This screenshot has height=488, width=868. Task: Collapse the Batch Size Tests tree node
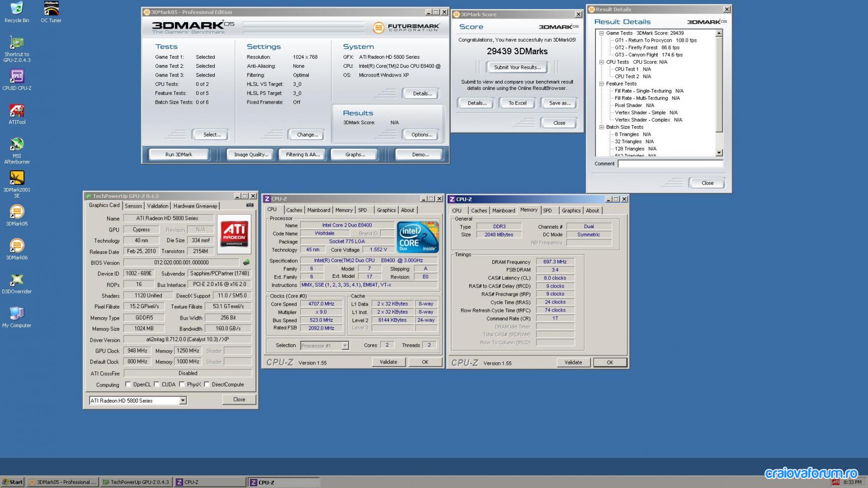tap(601, 127)
